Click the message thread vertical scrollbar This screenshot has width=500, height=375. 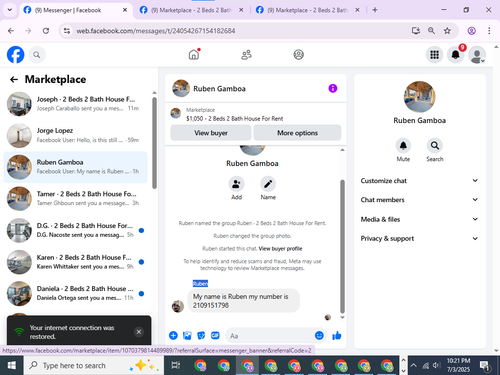342,246
